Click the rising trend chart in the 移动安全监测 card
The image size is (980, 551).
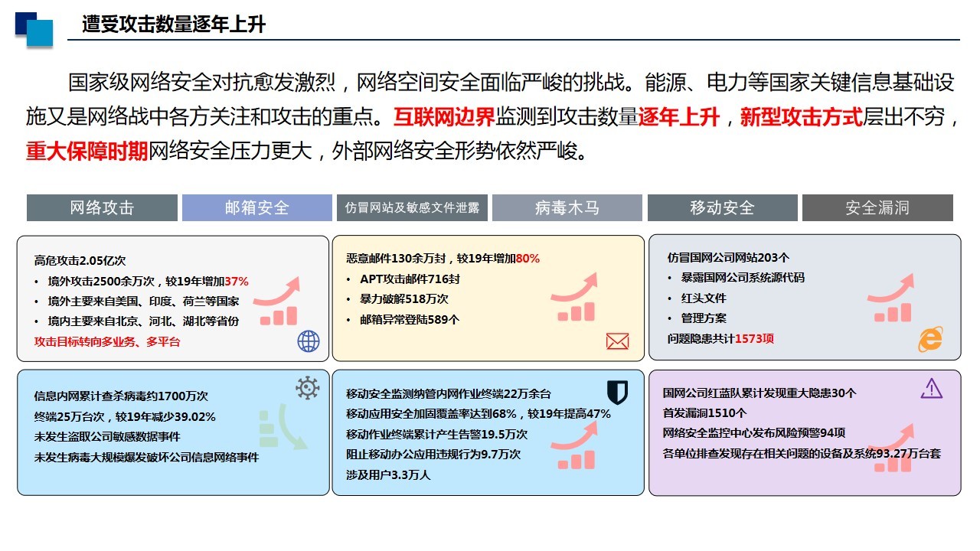tap(574, 445)
